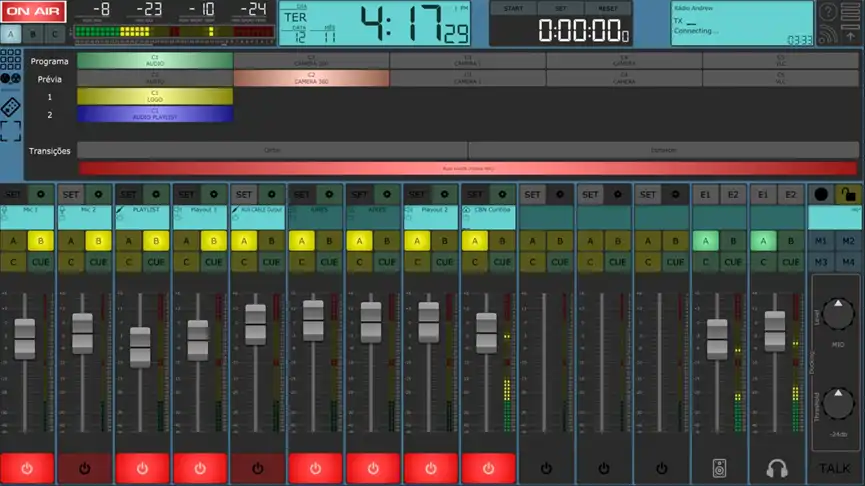Power off the Playout 1 channel
Screen dimensions: 865x486
click(200, 468)
